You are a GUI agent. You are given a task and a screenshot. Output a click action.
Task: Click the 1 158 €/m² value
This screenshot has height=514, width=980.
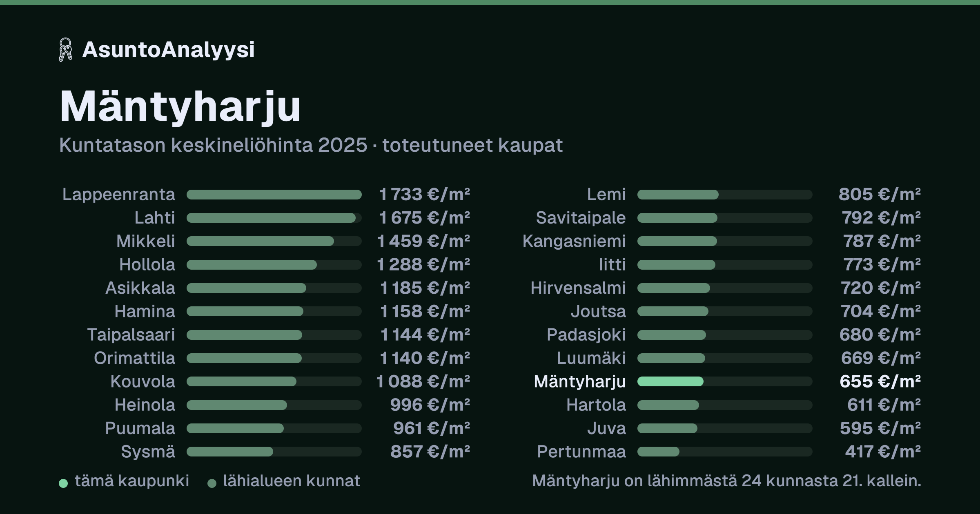[425, 311]
